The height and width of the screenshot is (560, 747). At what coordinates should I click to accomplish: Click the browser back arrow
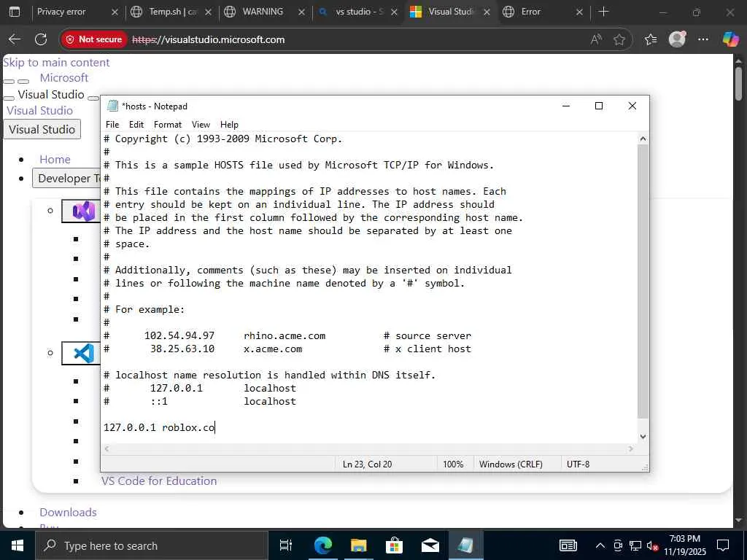click(x=15, y=39)
